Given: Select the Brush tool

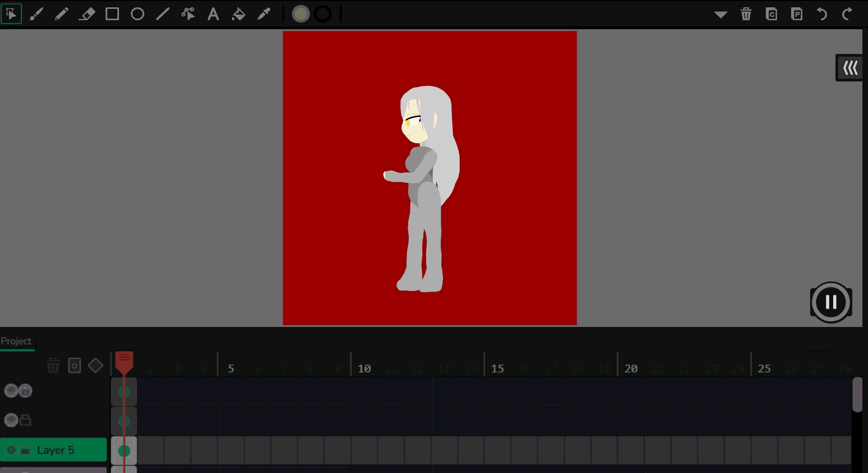Looking at the screenshot, I should click(36, 14).
